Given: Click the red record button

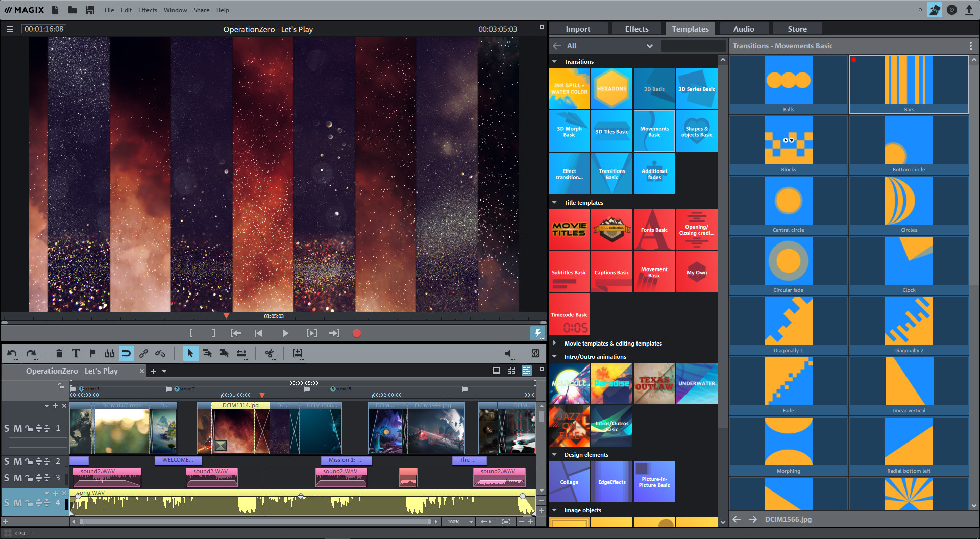Looking at the screenshot, I should click(356, 333).
